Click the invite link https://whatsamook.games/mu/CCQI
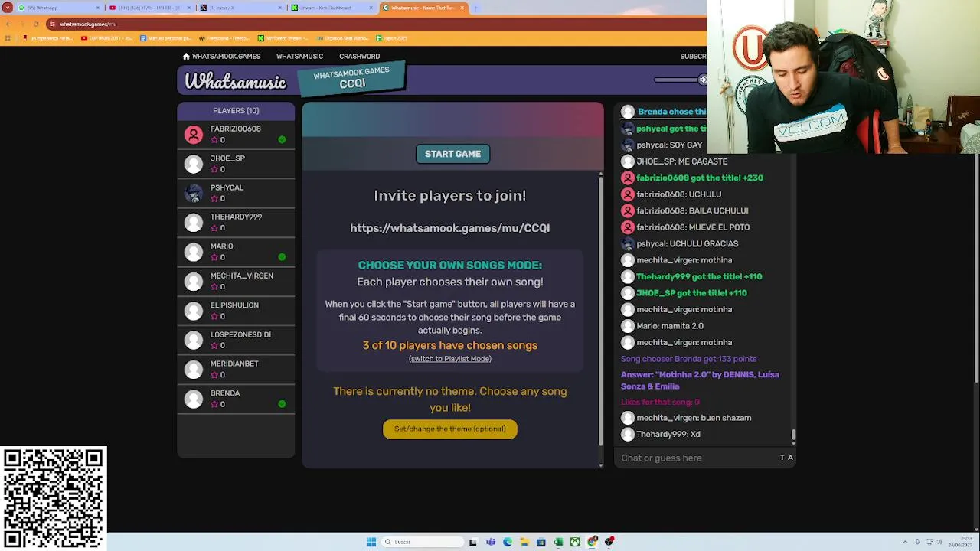This screenshot has width=980, height=551. [x=450, y=228]
